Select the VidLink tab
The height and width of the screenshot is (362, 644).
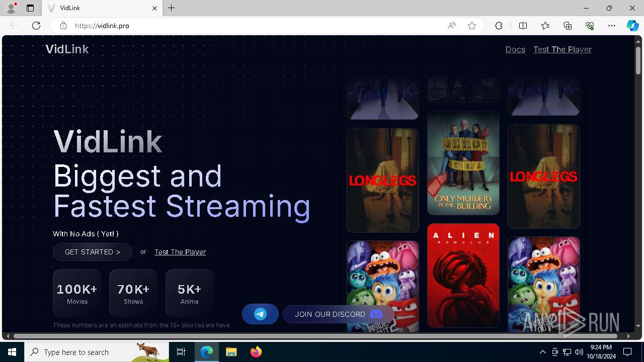(x=102, y=8)
